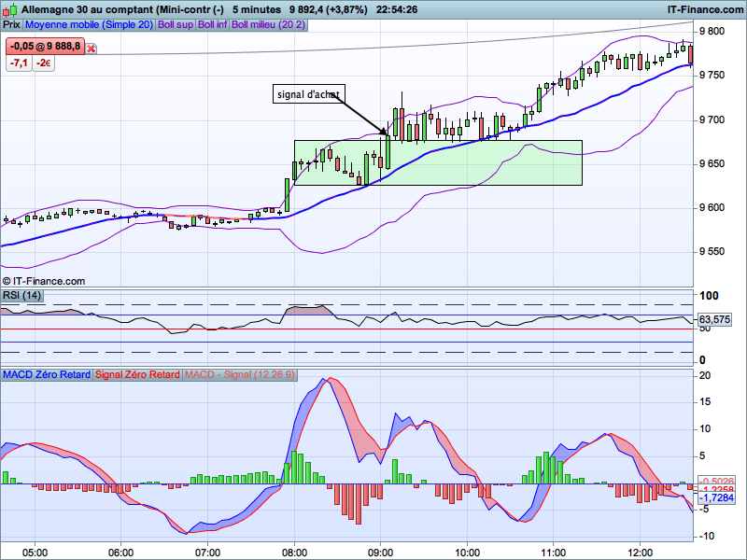Click the MACD scale label -10
This screenshot has height=560, width=747.
pos(706,536)
